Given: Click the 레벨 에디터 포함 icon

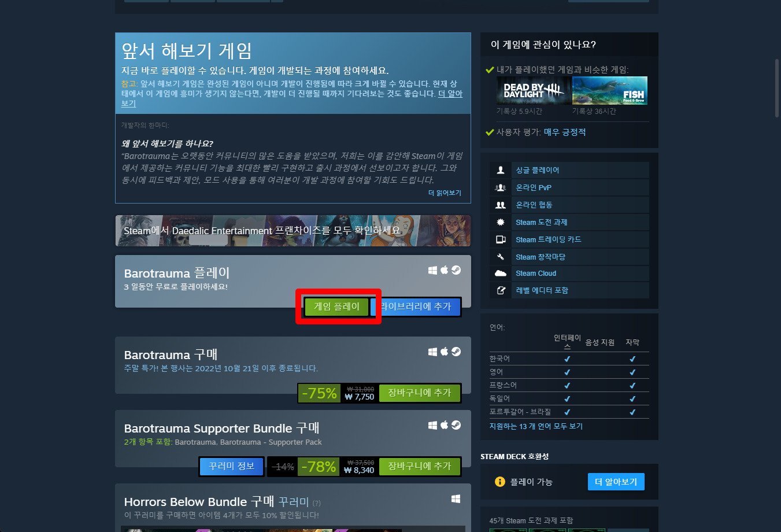Looking at the screenshot, I should pyautogui.click(x=501, y=290).
